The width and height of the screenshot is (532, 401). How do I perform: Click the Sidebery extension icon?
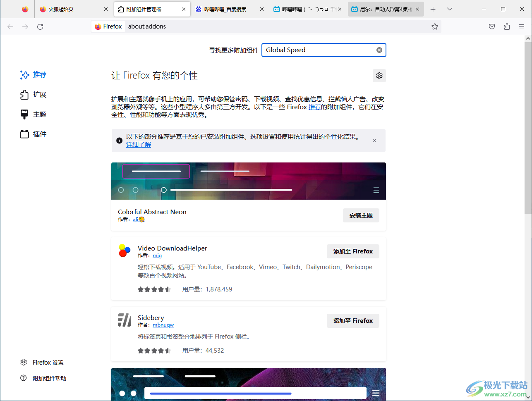pyautogui.click(x=125, y=320)
